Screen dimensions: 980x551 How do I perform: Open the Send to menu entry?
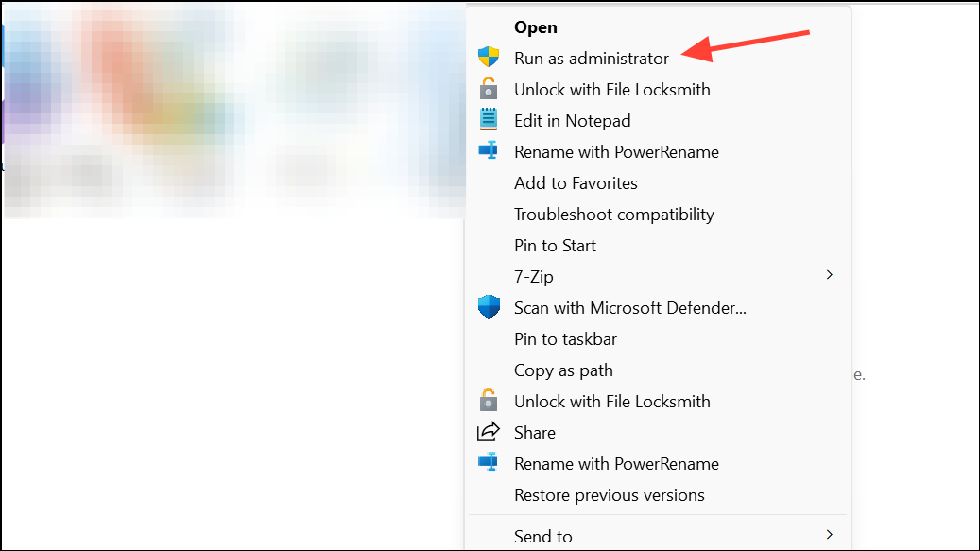[x=543, y=536]
